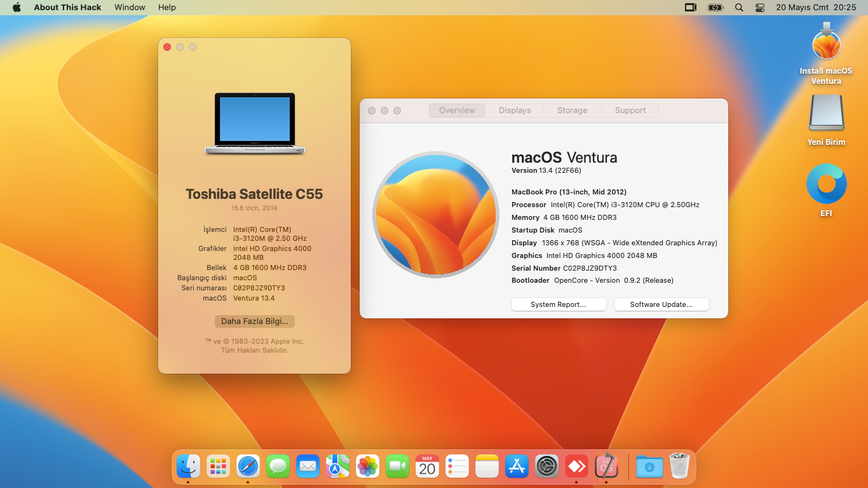Switch to the Overview tab
This screenshot has height=488, width=868.
[457, 111]
